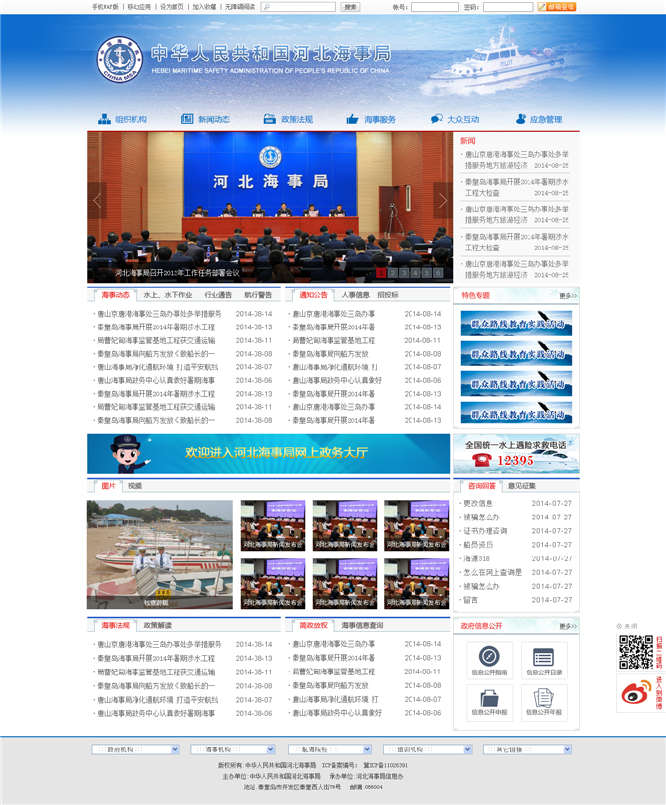This screenshot has height=805, width=666.
Task: Select slide 5 in carousel pagination
Action: pos(426,272)
